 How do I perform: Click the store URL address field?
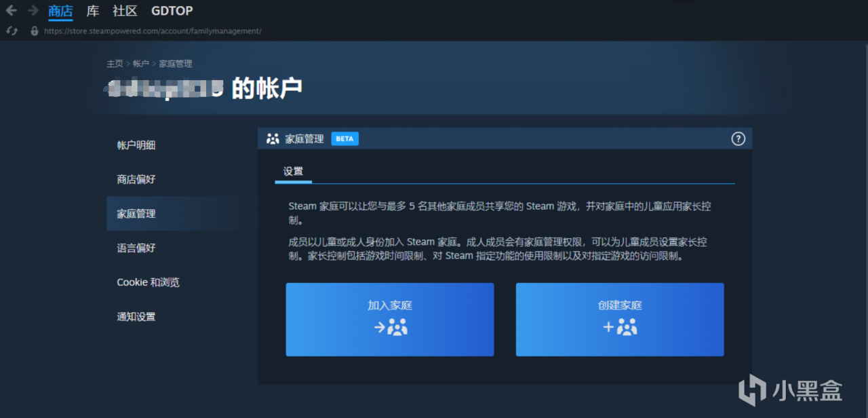click(x=153, y=31)
